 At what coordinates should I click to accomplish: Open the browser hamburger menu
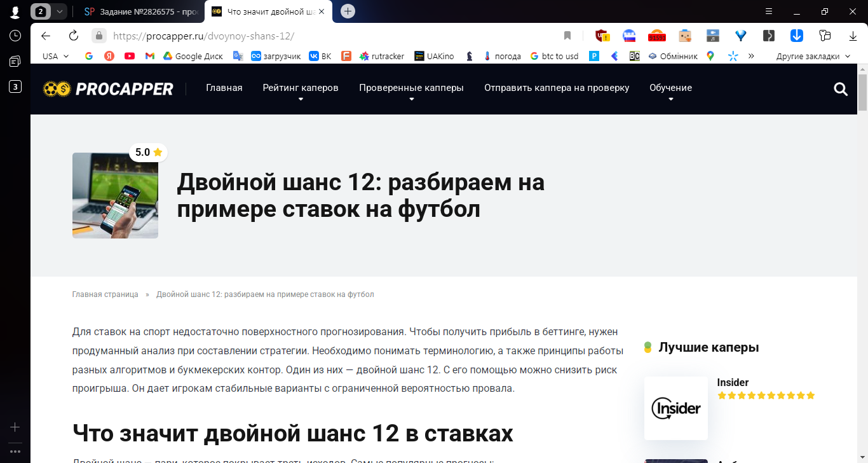[769, 11]
